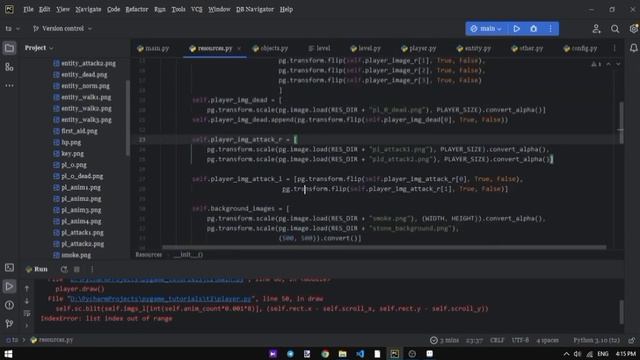The height and width of the screenshot is (360, 640).
Task: Open the File menu
Action: [29, 9]
